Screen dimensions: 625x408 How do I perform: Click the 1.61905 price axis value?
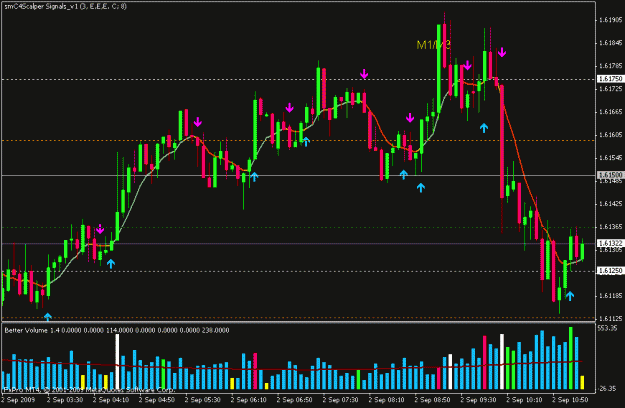[x=611, y=20]
